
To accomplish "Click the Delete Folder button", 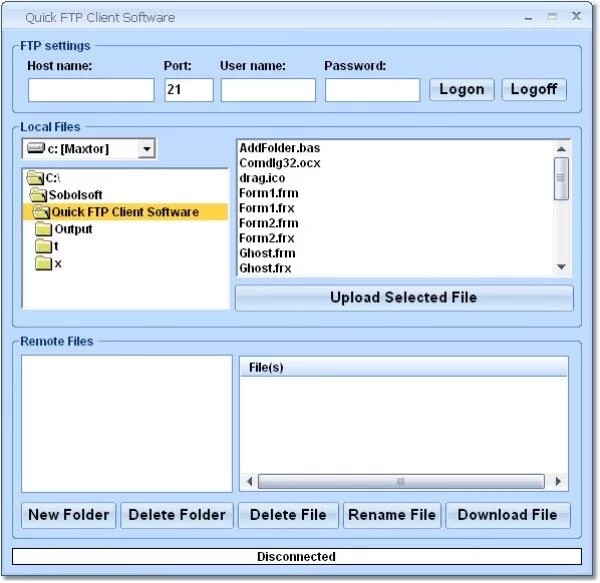I will tap(177, 515).
